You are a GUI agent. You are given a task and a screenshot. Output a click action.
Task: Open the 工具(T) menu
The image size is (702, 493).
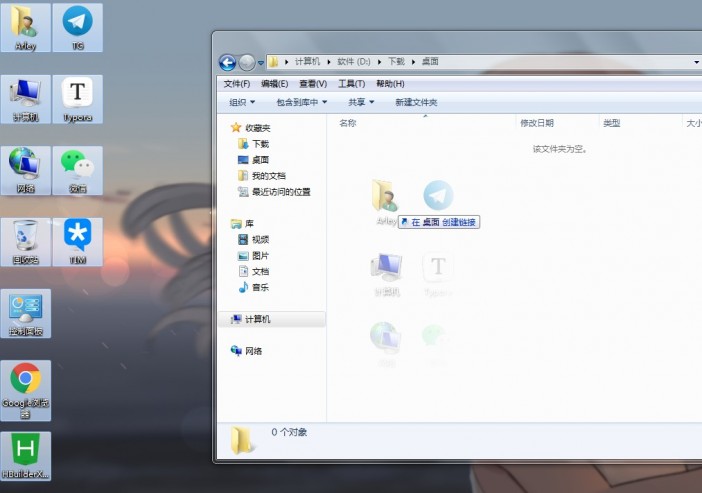pyautogui.click(x=351, y=84)
